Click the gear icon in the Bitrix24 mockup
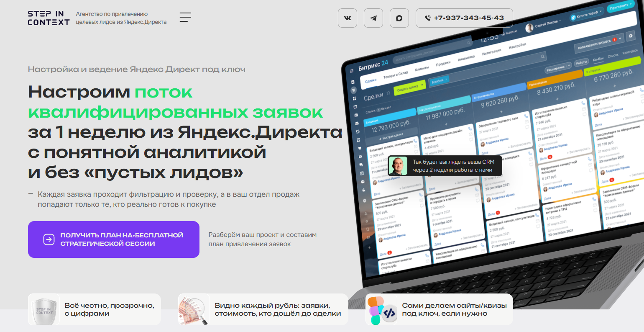Viewport: 644px width, 332px height. click(x=631, y=36)
